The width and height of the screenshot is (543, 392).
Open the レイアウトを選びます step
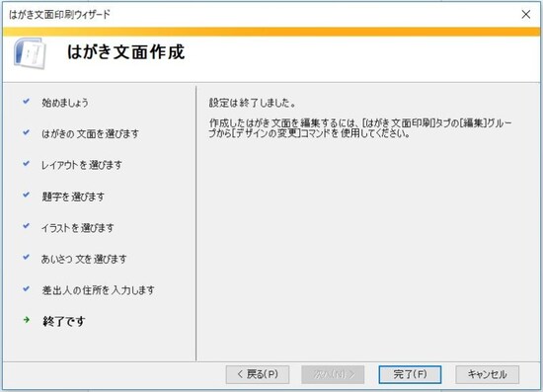(82, 165)
